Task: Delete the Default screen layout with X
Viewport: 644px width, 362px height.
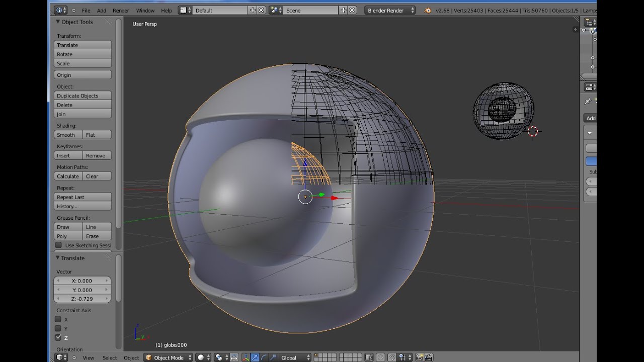Action: coord(261,10)
